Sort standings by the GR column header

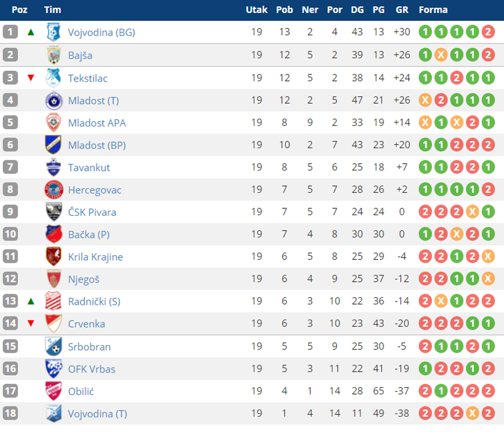(402, 10)
